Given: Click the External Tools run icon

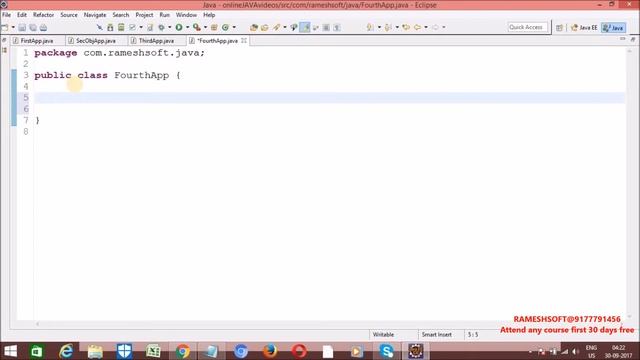Looking at the screenshot, I should pos(197,27).
